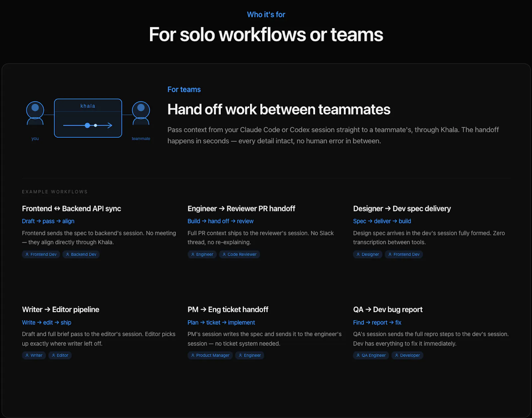532x418 pixels.
Task: Select the Designer tag
Action: tap(368, 255)
